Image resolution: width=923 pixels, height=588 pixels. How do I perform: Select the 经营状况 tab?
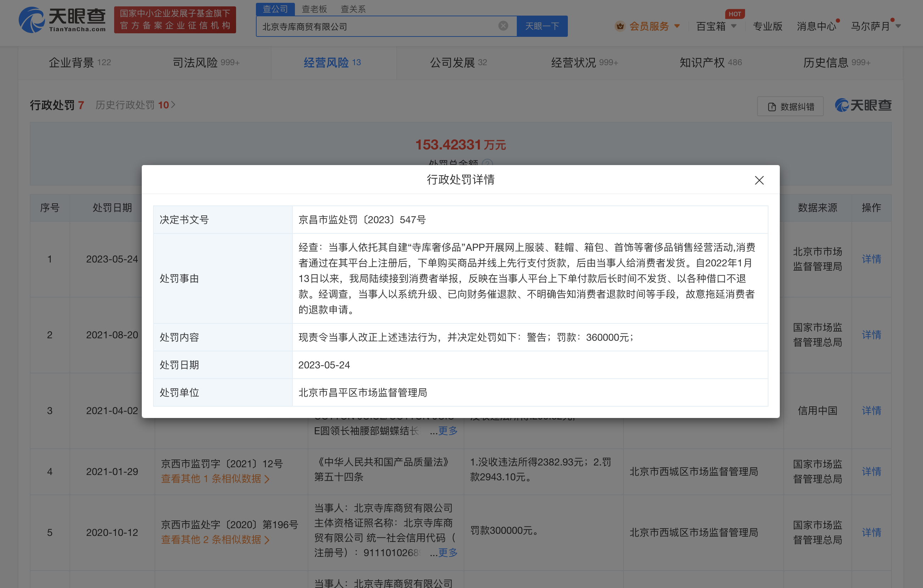tap(584, 62)
